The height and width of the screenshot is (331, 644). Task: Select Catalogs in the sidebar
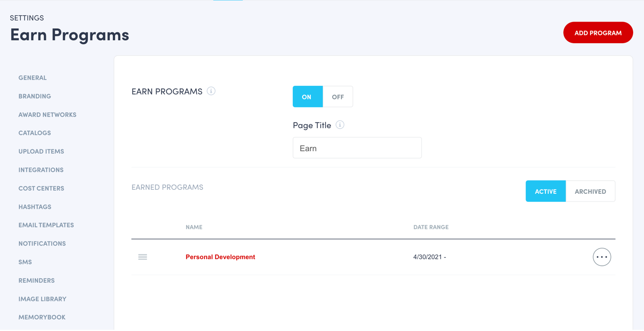(34, 133)
